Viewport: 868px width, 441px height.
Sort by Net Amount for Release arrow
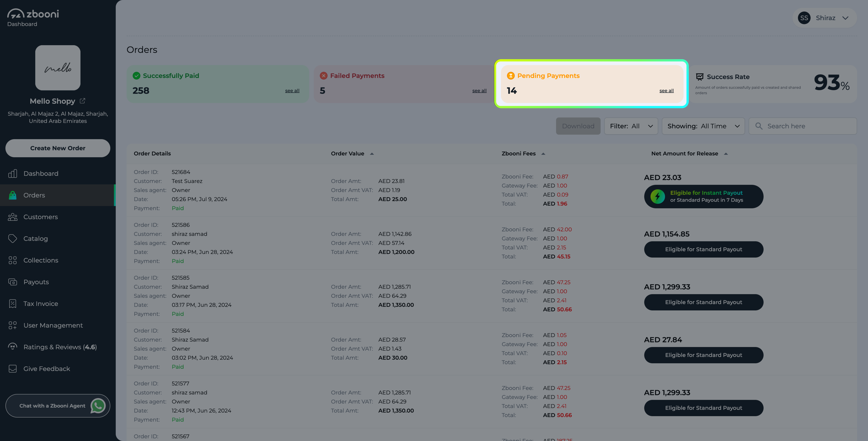tap(726, 154)
